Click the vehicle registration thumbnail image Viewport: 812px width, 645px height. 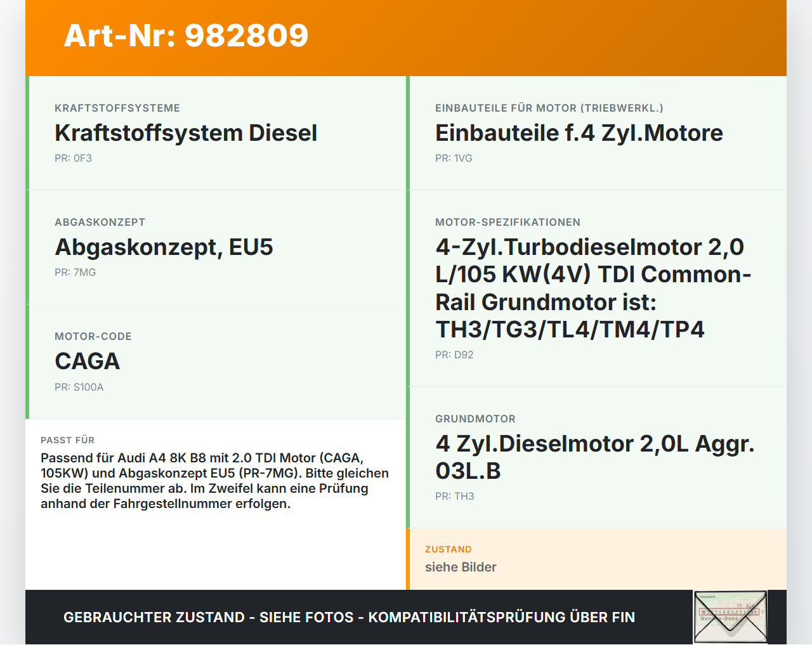(x=731, y=617)
